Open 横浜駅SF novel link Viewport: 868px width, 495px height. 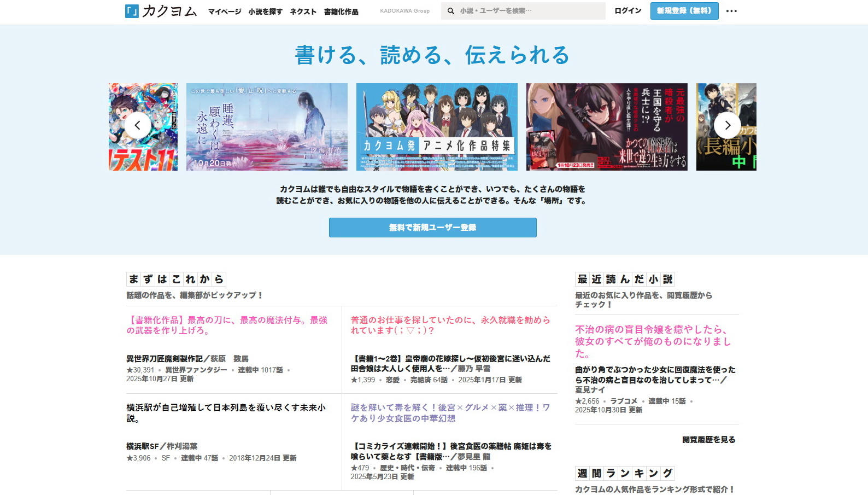click(142, 446)
